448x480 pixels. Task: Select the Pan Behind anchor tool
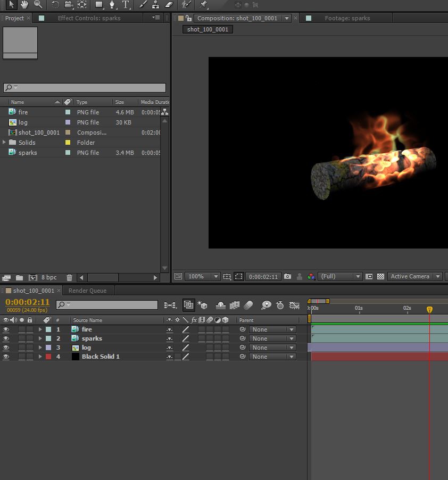[x=82, y=5]
